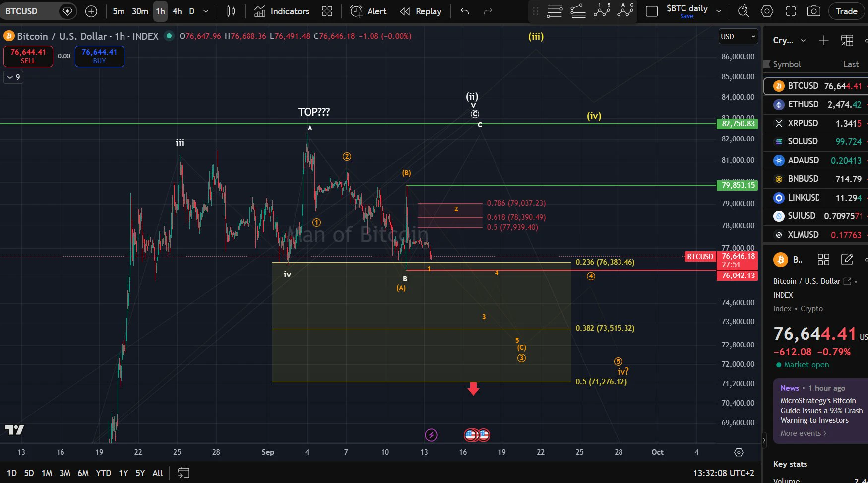Open the chart layout setup square icon

[x=652, y=11]
